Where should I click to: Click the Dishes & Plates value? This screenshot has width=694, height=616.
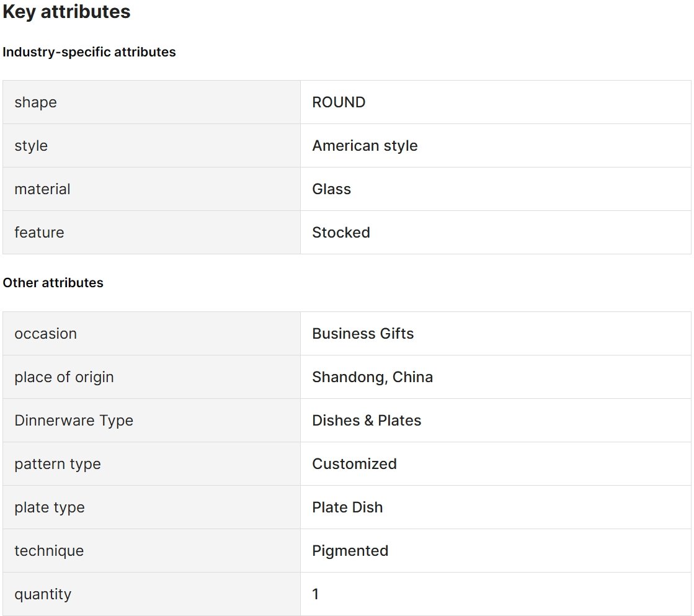[x=367, y=420]
